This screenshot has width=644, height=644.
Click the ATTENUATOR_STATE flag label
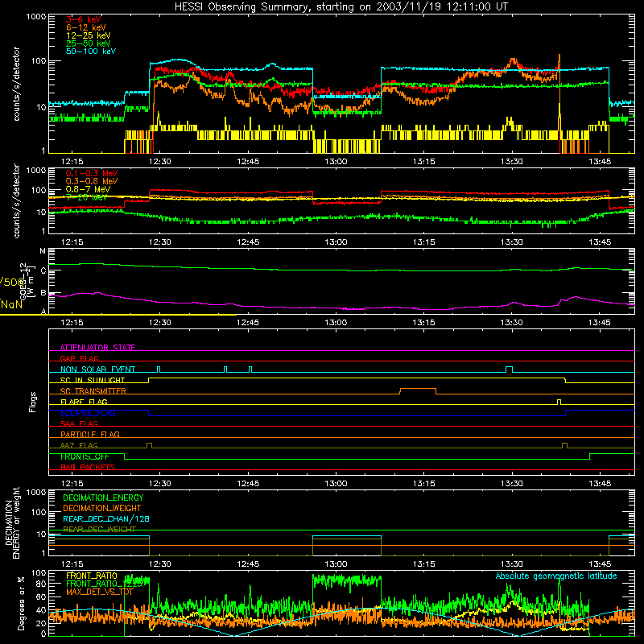pos(97,348)
